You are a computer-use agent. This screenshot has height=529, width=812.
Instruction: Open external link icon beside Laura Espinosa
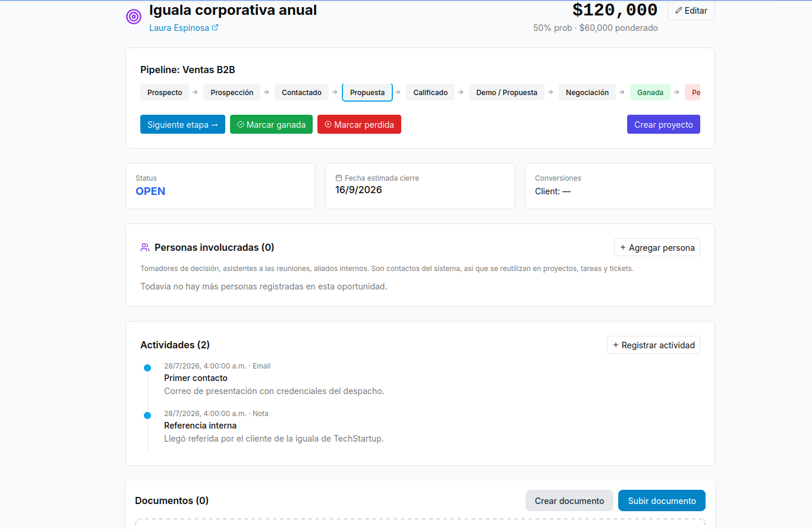(x=215, y=27)
